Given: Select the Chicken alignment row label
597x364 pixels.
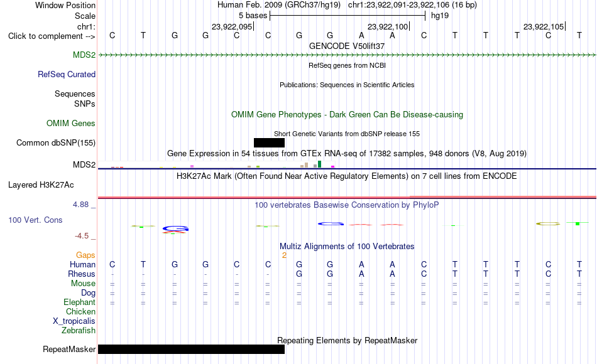Looking at the screenshot, I should tap(80, 311).
